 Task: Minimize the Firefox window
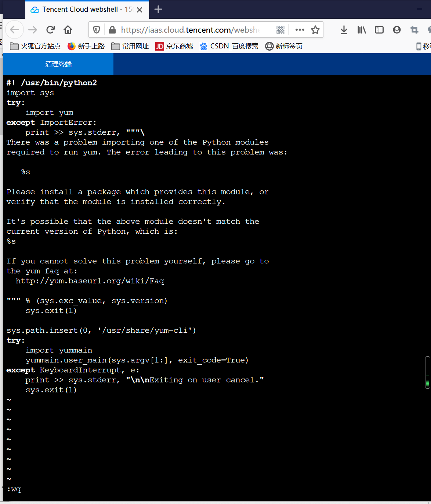(420, 9)
